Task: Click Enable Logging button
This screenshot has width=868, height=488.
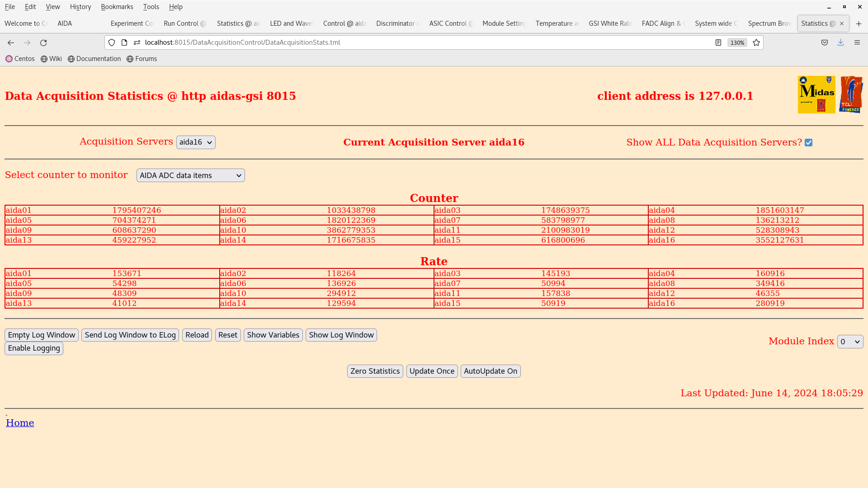Action: 34,348
